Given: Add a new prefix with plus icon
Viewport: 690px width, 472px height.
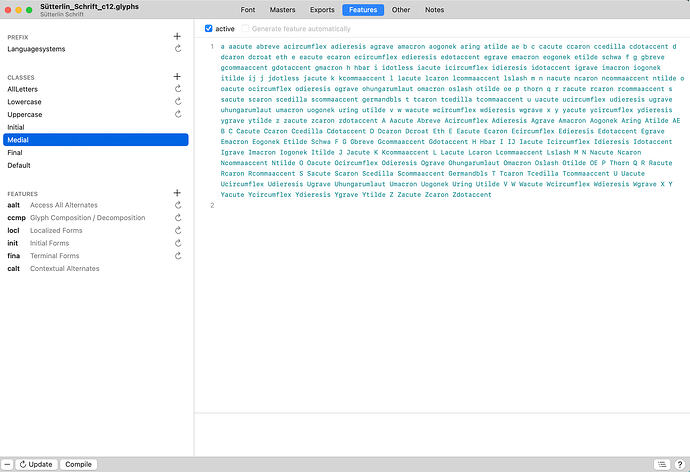Looking at the screenshot, I should pos(177,37).
